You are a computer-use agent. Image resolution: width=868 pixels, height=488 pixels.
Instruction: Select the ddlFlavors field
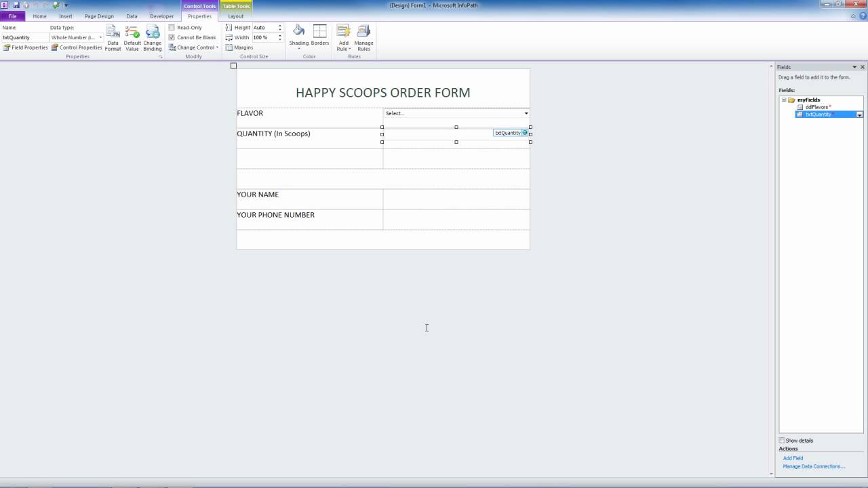[x=816, y=107]
